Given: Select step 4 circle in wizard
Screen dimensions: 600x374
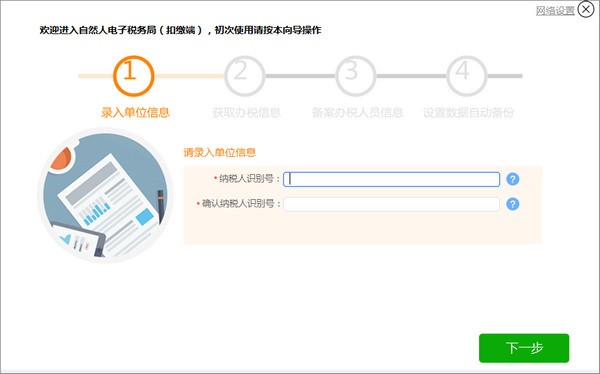Looking at the screenshot, I should coord(466,76).
